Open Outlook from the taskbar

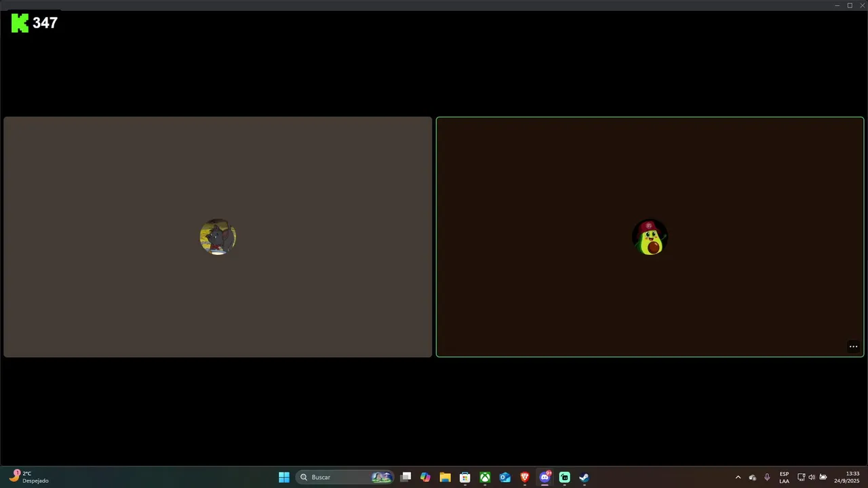pos(505,477)
